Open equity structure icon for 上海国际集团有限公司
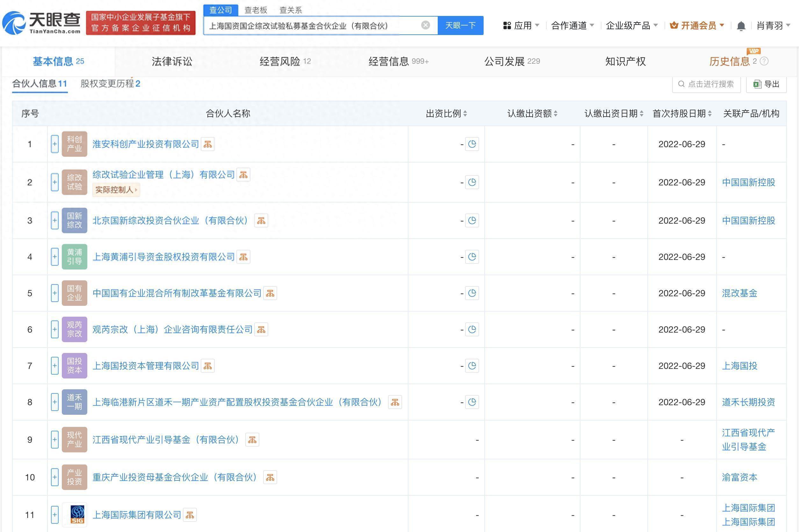This screenshot has width=799, height=532. (190, 515)
